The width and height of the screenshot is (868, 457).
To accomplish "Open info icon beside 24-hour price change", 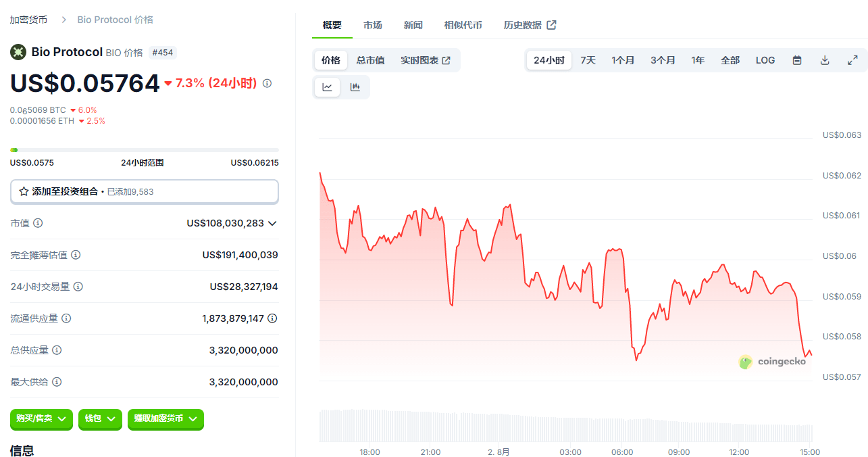I will pos(267,83).
